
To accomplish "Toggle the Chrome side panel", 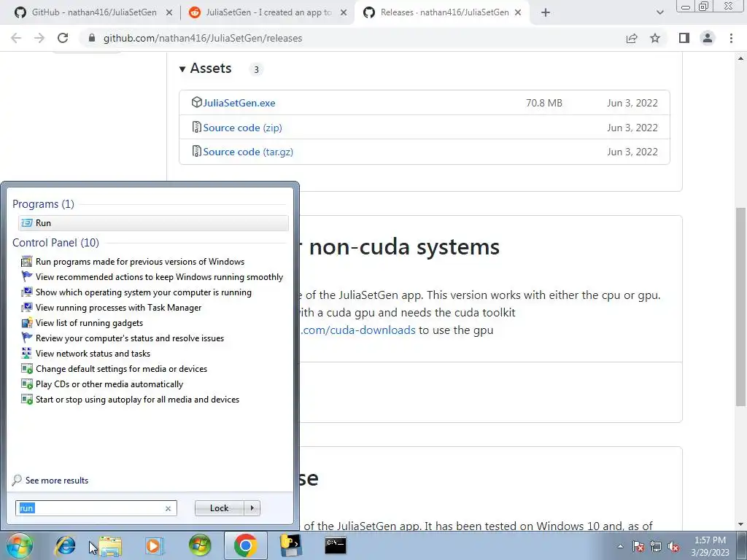I will pos(684,38).
